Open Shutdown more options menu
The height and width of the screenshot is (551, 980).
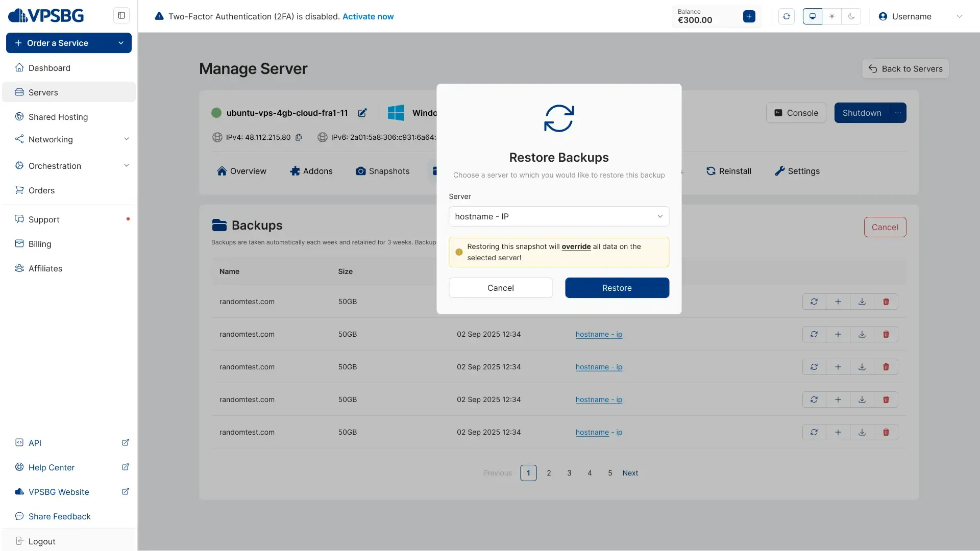(897, 113)
